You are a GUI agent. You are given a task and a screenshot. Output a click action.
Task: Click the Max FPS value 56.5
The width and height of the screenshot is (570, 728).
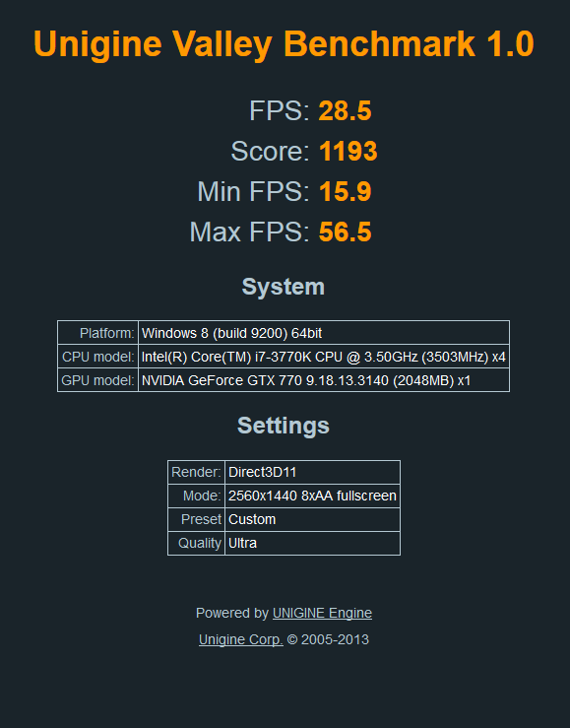pos(346,232)
